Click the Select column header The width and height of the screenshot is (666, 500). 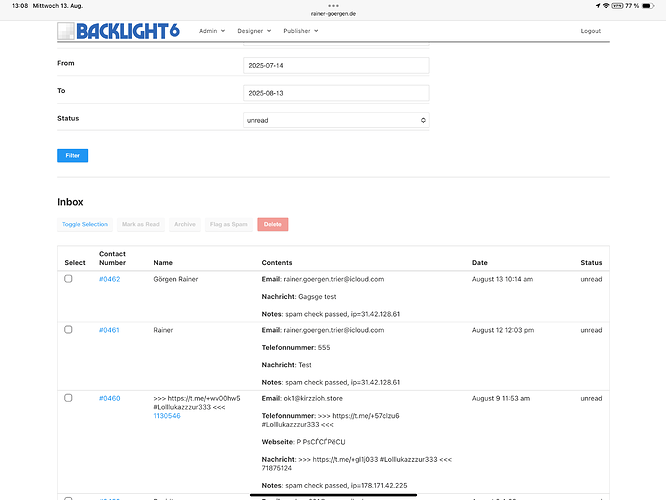coord(75,263)
